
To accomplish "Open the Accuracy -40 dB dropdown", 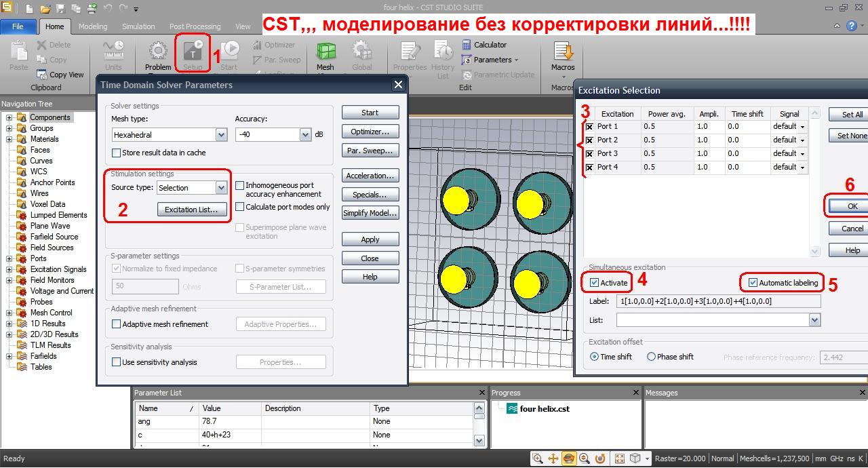I will (x=305, y=135).
